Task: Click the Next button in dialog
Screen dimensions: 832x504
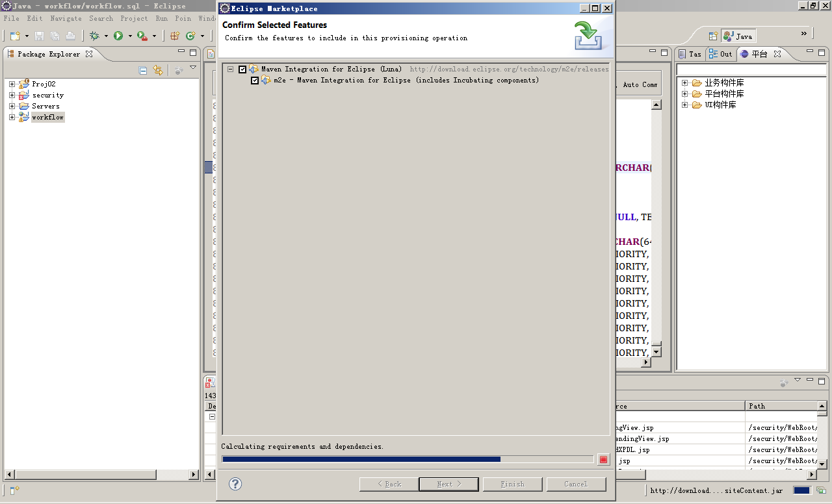Action: tap(448, 484)
